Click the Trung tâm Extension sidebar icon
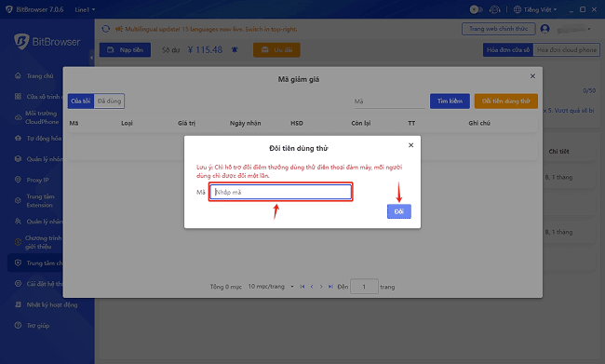Image resolution: width=605 pixels, height=364 pixels. coord(18,200)
